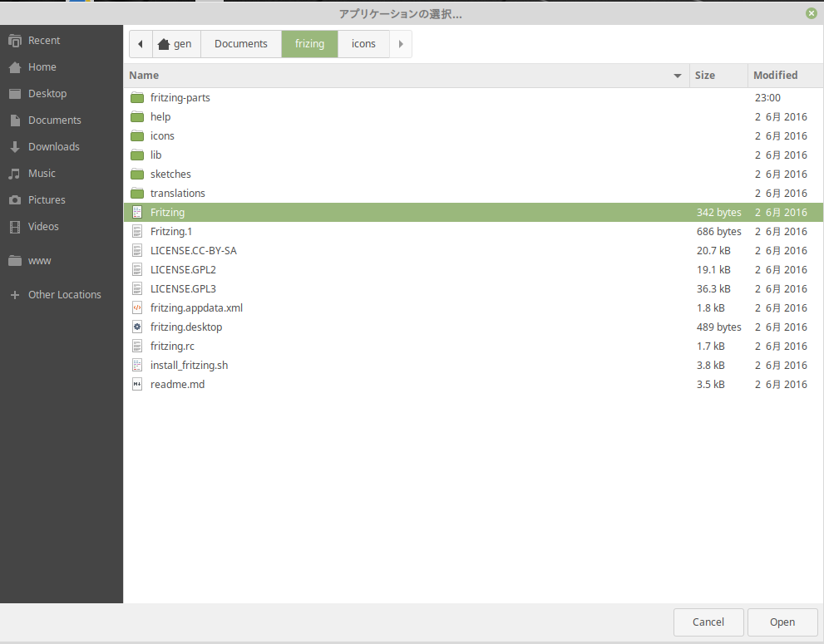This screenshot has height=644, width=824.
Task: Select the translations folder icon
Action: pos(137,194)
